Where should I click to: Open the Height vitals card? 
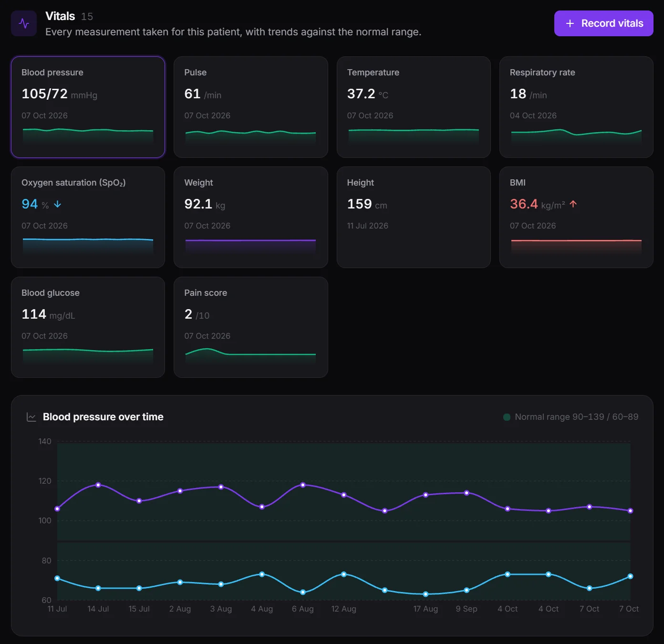click(x=414, y=217)
